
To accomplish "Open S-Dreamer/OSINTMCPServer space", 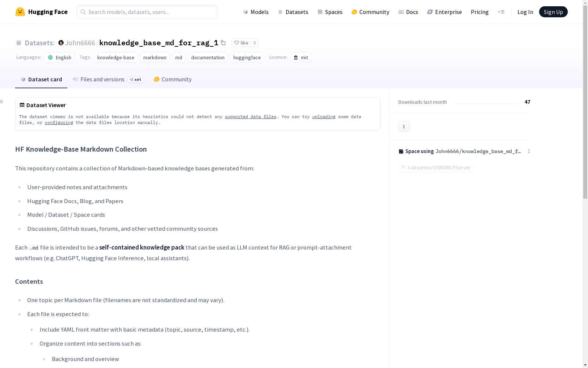I will point(436,167).
